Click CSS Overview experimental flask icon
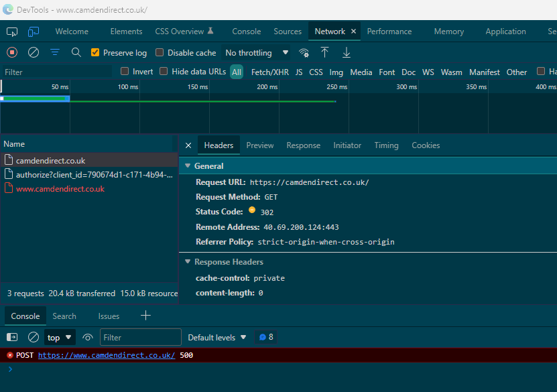Screen dimensions: 557x392 click(210, 31)
